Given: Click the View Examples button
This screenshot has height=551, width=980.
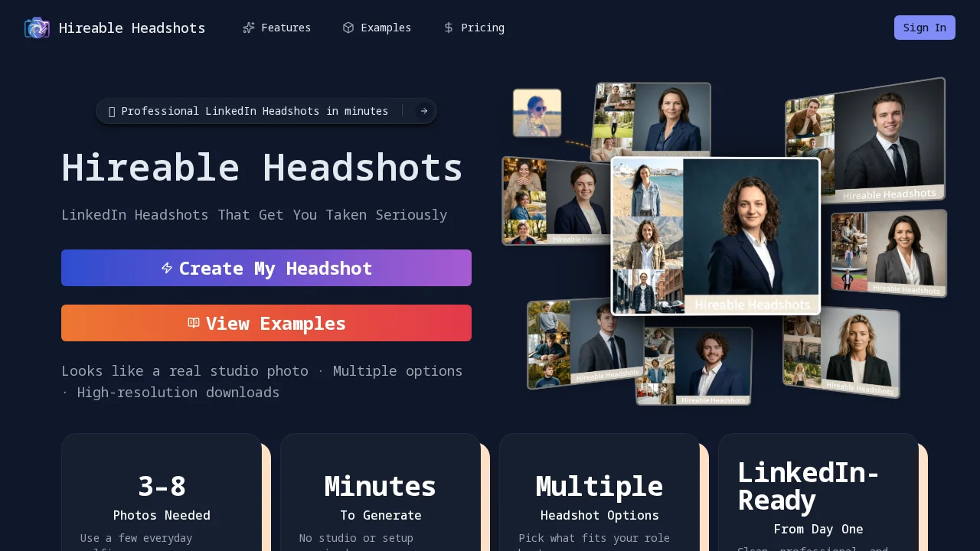Looking at the screenshot, I should click(266, 323).
